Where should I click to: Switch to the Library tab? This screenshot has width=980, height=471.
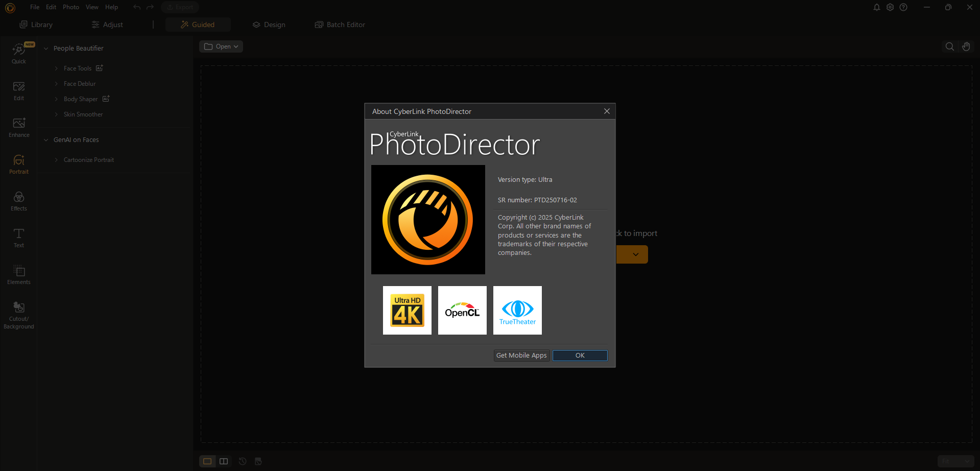click(x=36, y=25)
